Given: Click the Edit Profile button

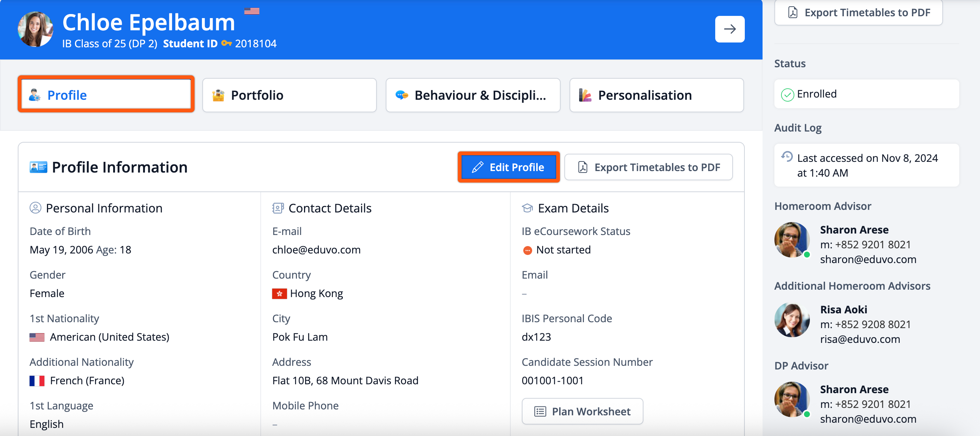Looking at the screenshot, I should [x=508, y=167].
